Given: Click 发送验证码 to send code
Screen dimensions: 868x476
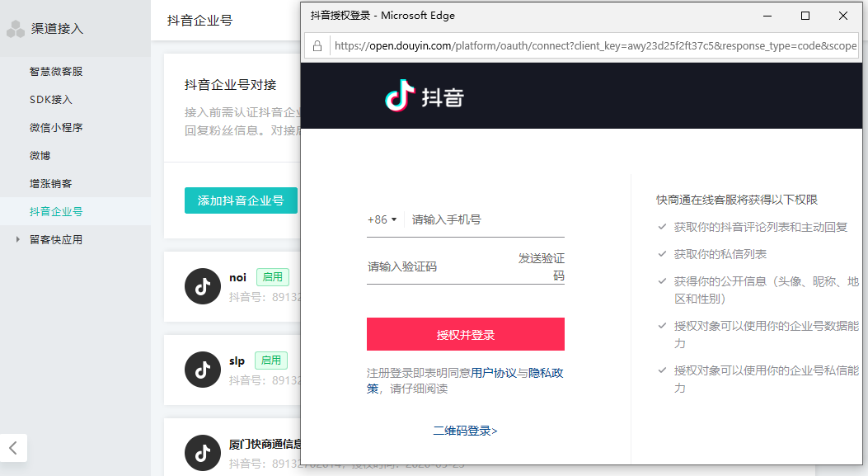Looking at the screenshot, I should [542, 266].
